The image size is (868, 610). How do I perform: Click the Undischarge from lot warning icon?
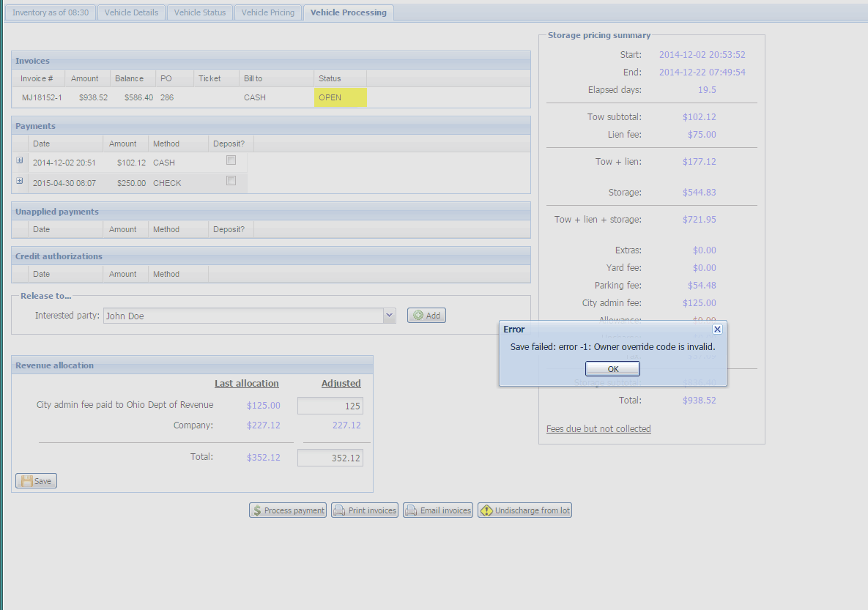(x=486, y=510)
